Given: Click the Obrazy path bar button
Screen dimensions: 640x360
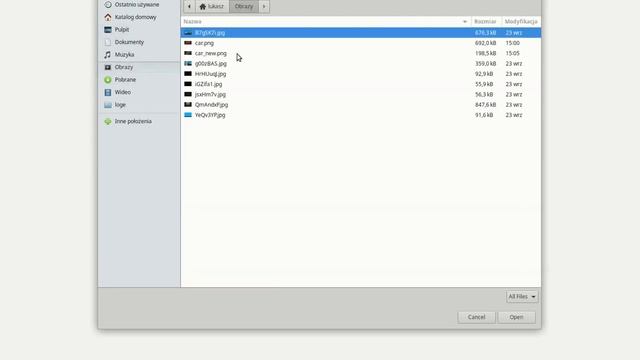Looking at the screenshot, I should pos(244,6).
